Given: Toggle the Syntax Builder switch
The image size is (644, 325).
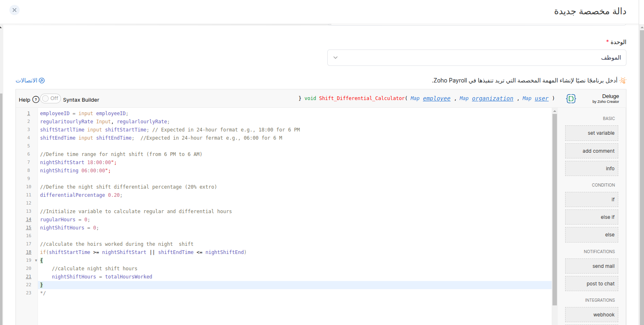Looking at the screenshot, I should 50,99.
